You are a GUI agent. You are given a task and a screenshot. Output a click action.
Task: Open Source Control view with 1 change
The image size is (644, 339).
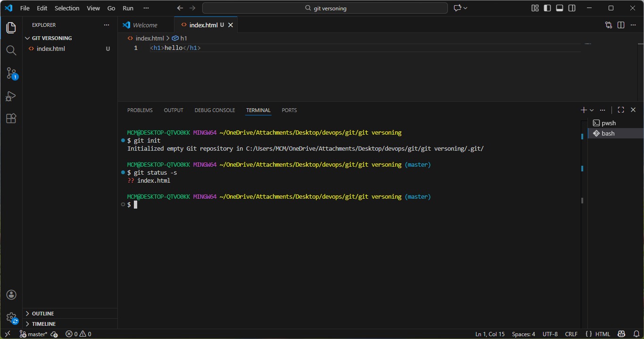11,73
